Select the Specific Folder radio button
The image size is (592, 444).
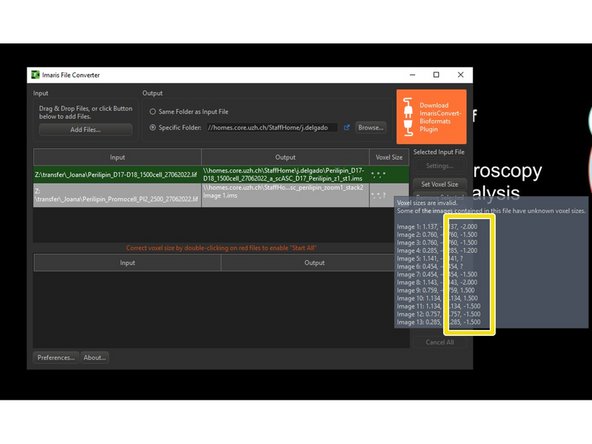[153, 128]
